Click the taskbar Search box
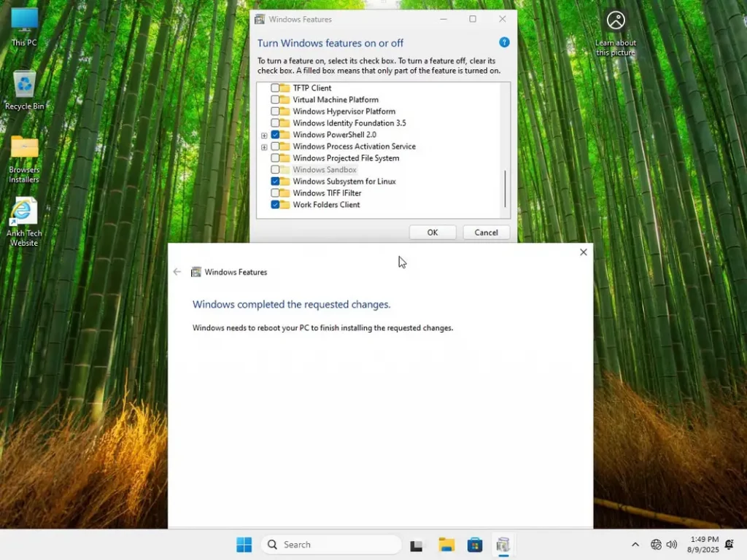Image resolution: width=747 pixels, height=560 pixels. [332, 545]
